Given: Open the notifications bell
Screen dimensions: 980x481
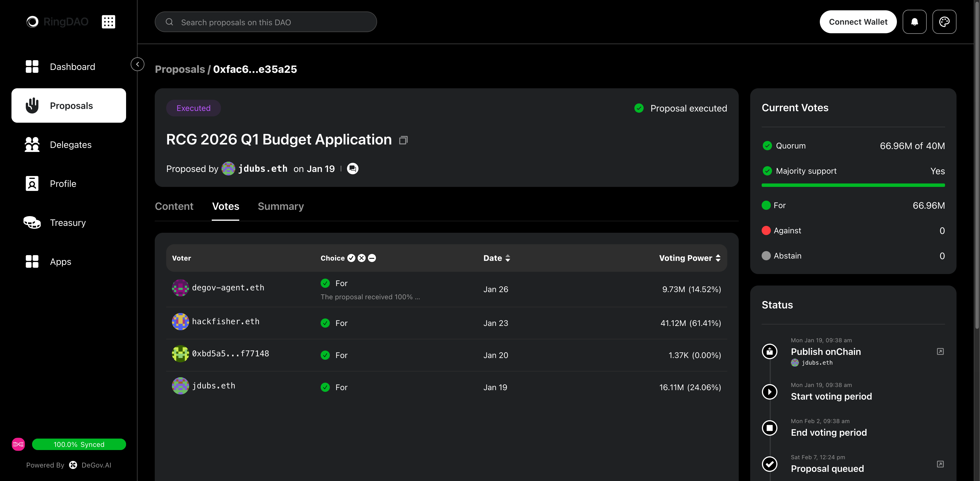Looking at the screenshot, I should click(x=915, y=22).
